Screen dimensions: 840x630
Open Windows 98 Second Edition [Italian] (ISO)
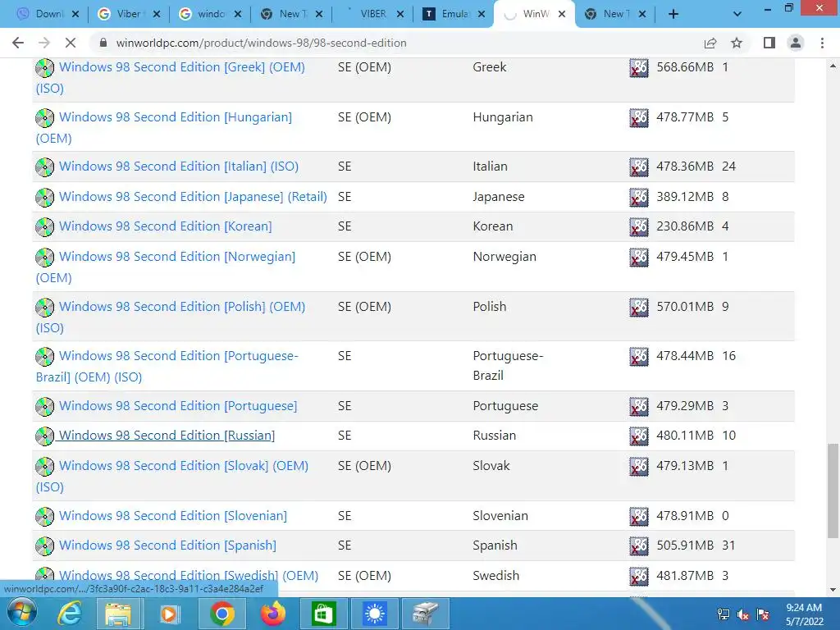(x=179, y=166)
